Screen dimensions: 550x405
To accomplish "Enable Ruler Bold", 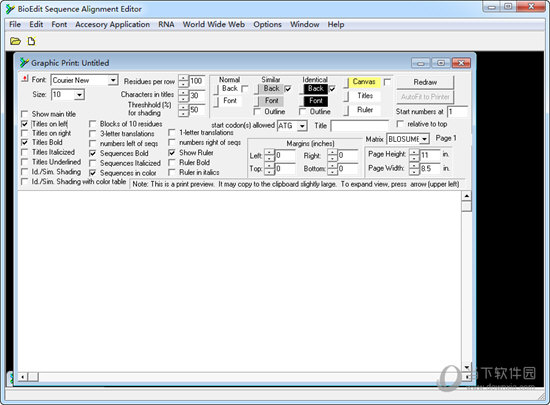I will point(172,163).
